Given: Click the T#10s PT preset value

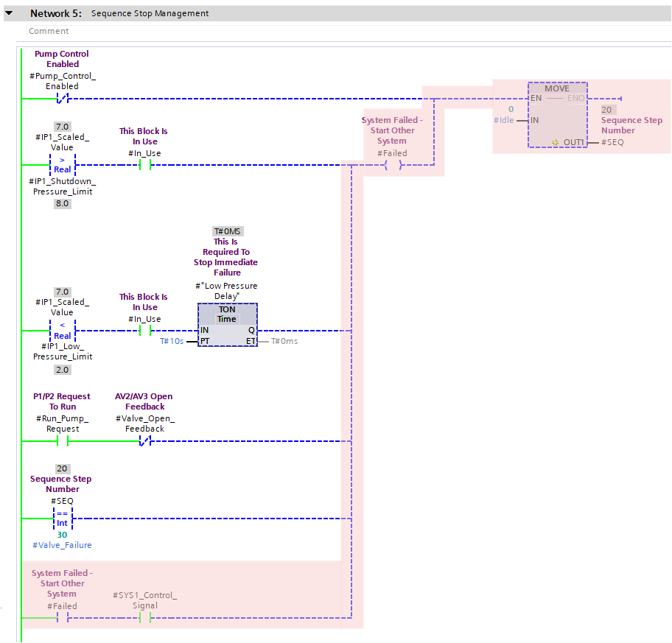Looking at the screenshot, I should pyautogui.click(x=173, y=342).
